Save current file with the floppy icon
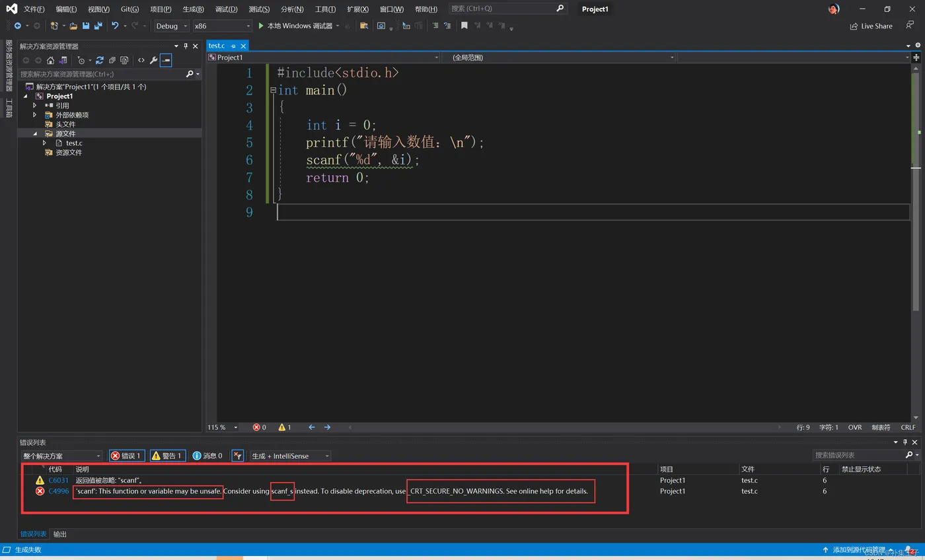This screenshot has width=925, height=560. coord(86,26)
